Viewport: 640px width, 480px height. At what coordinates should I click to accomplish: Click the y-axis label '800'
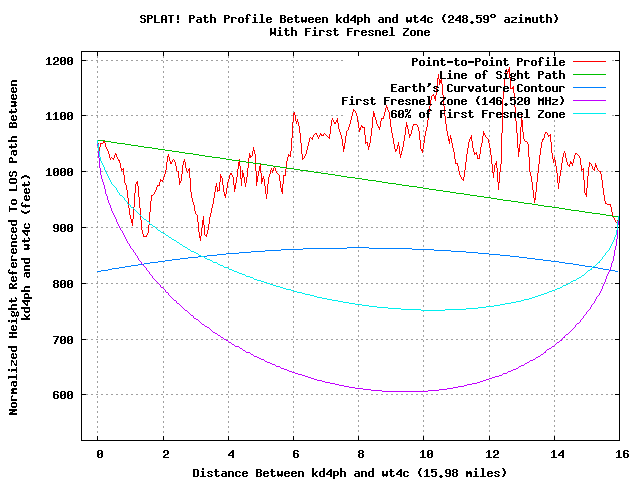click(63, 284)
